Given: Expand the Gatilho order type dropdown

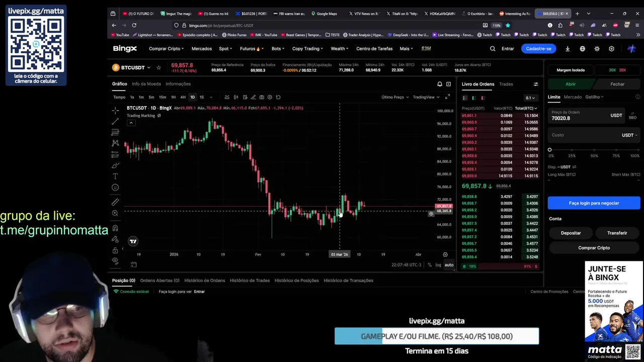Looking at the screenshot, I should tap(594, 97).
